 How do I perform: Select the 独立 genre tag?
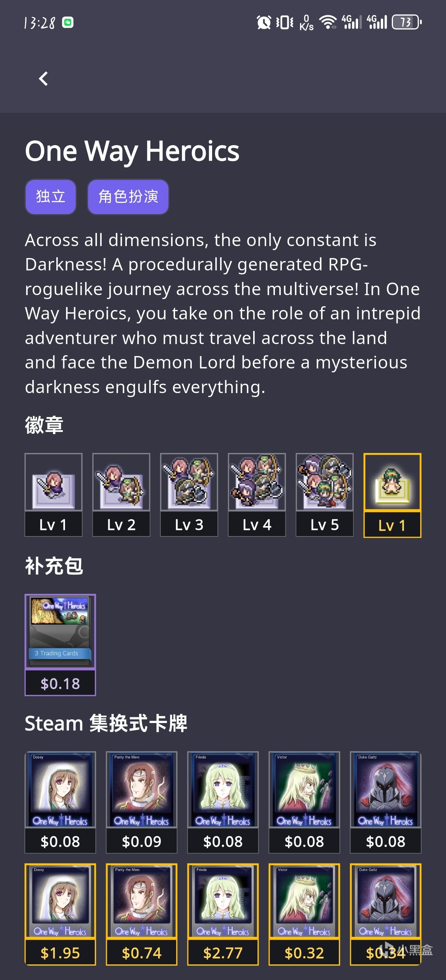[x=50, y=197]
